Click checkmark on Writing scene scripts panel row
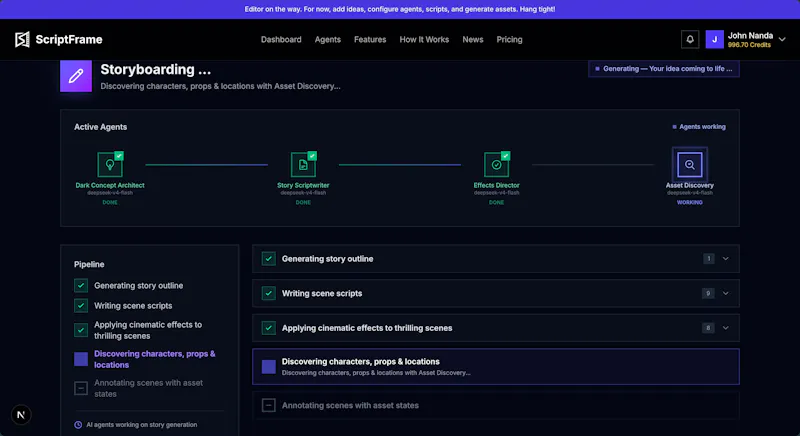 [x=268, y=293]
